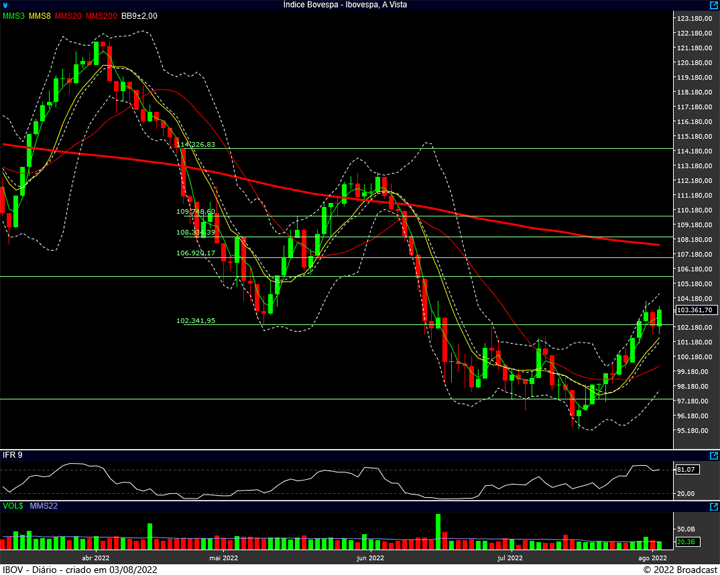720x575 pixels.
Task: Select the IFR 9 panel title
Action: click(x=12, y=455)
